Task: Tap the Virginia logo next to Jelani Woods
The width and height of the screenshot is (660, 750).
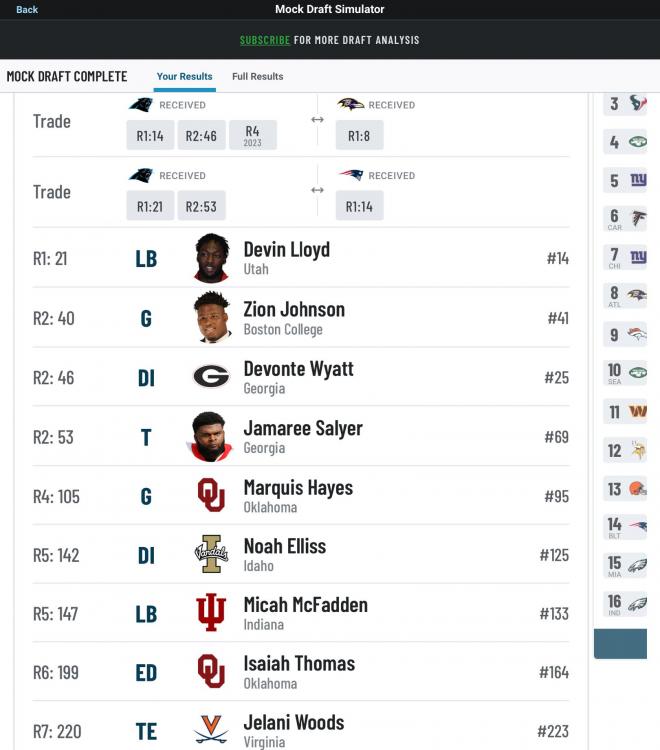Action: point(211,731)
